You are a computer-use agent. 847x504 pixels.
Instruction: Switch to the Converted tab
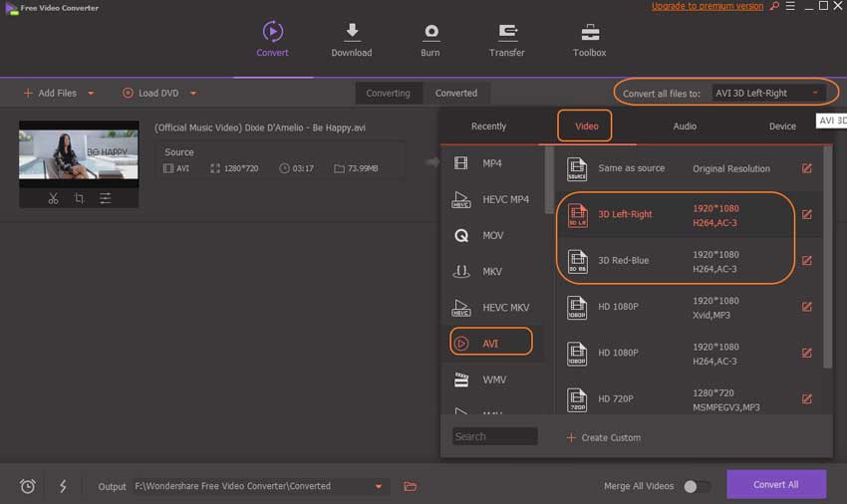[456, 93]
